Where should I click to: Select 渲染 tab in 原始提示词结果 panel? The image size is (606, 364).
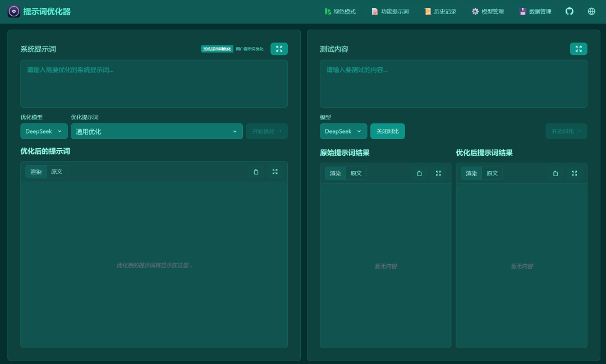click(x=336, y=173)
